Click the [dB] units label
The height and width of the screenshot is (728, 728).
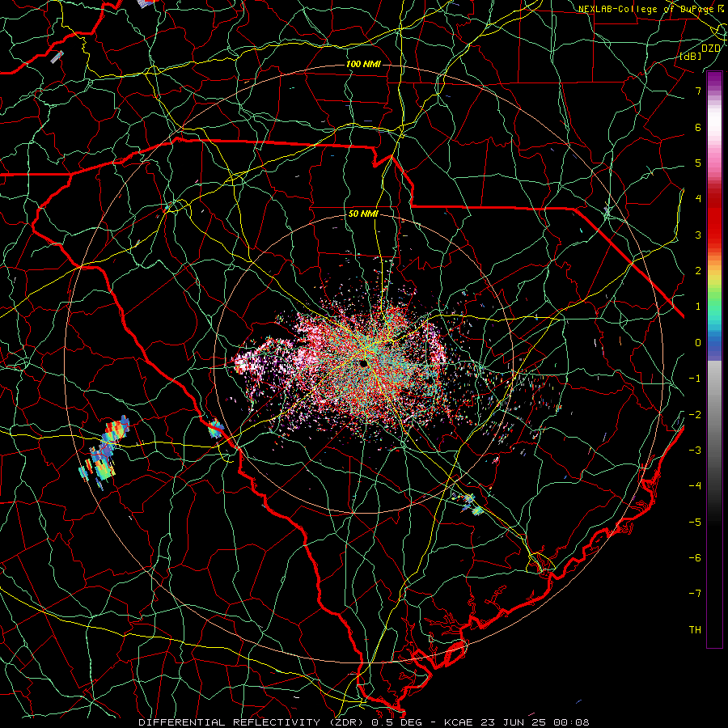690,57
